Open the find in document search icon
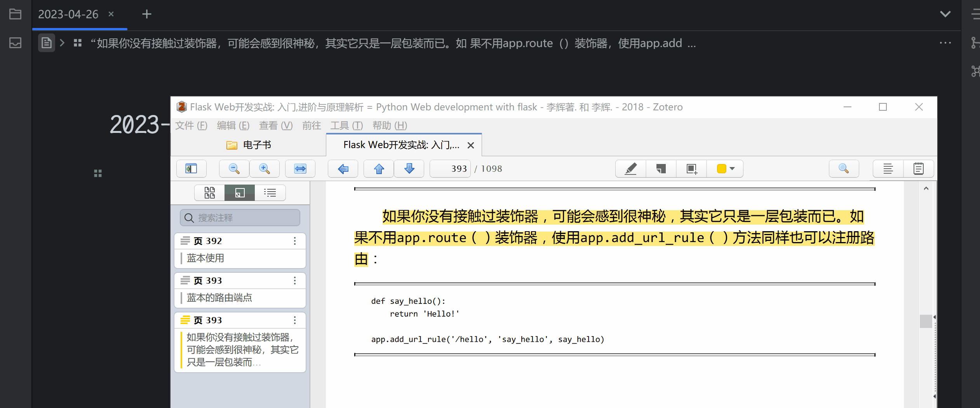980x408 pixels. pos(843,169)
